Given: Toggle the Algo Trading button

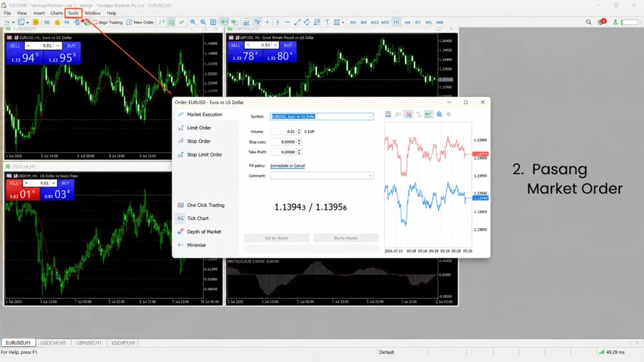Looking at the screenshot, I should (x=108, y=22).
